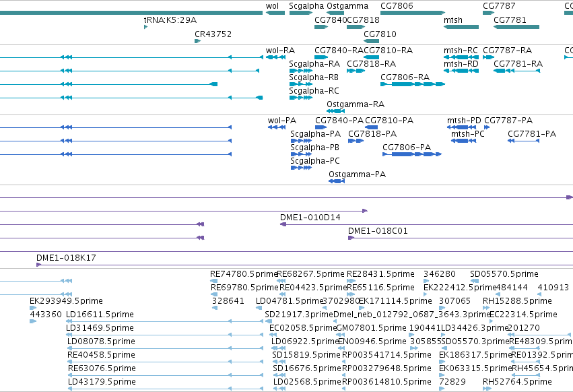Select the EK171114.5prime EST label
Screen dimensions: 573x392
point(395,301)
